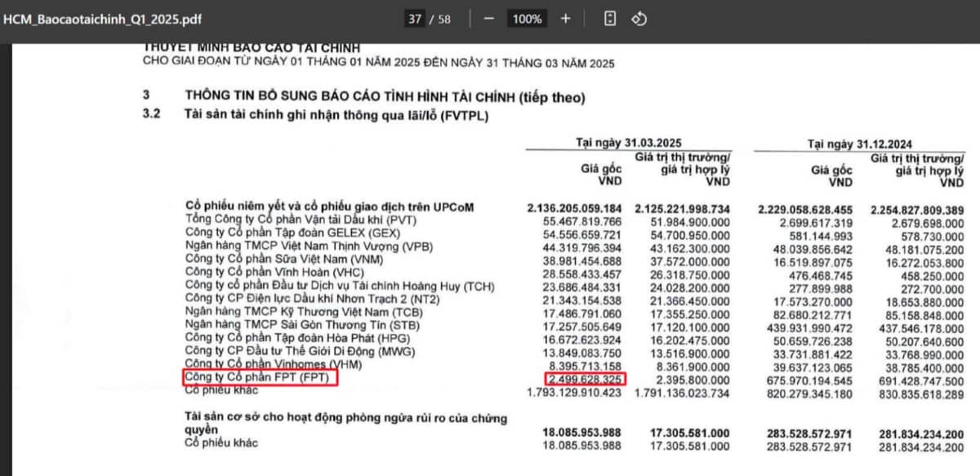Select PVT cost value 55.467.819.766
This screenshot has height=476, width=980.
[581, 221]
